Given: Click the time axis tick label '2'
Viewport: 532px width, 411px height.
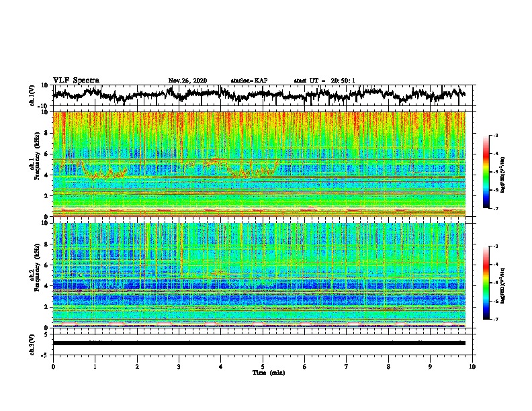Looking at the screenshot, I should (x=137, y=367).
